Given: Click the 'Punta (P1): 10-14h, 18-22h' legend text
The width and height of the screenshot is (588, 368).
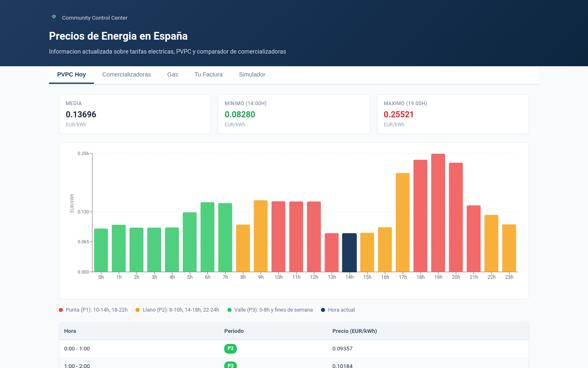Looking at the screenshot, I should 97,310.
